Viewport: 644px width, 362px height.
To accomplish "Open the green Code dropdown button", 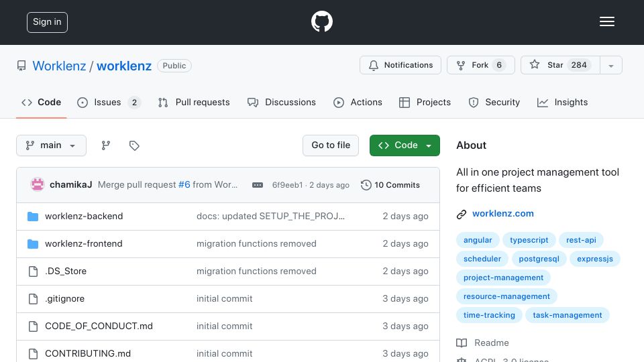I will point(405,145).
